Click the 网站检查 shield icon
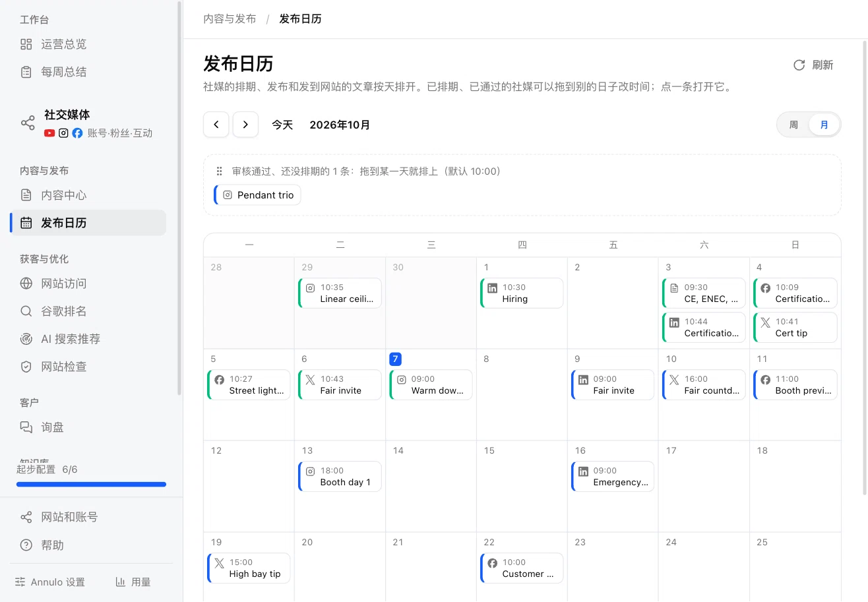This screenshot has height=602, width=868. pyautogui.click(x=26, y=367)
